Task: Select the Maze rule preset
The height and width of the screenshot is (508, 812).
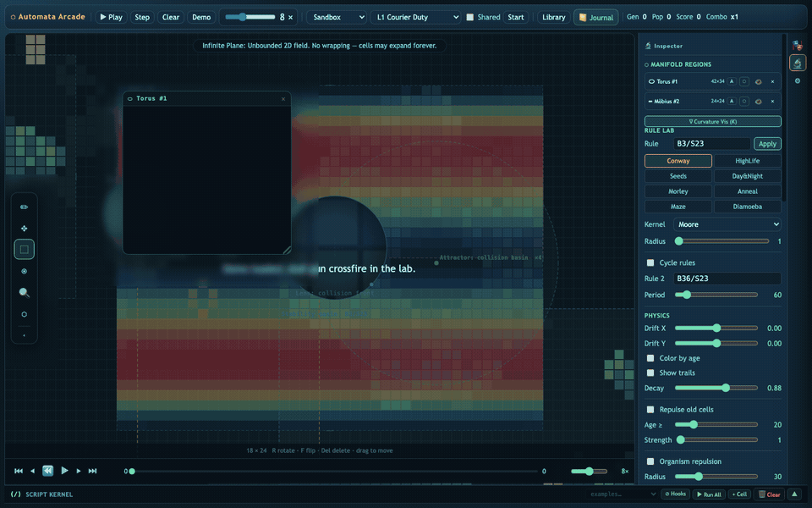Action: [x=678, y=207]
